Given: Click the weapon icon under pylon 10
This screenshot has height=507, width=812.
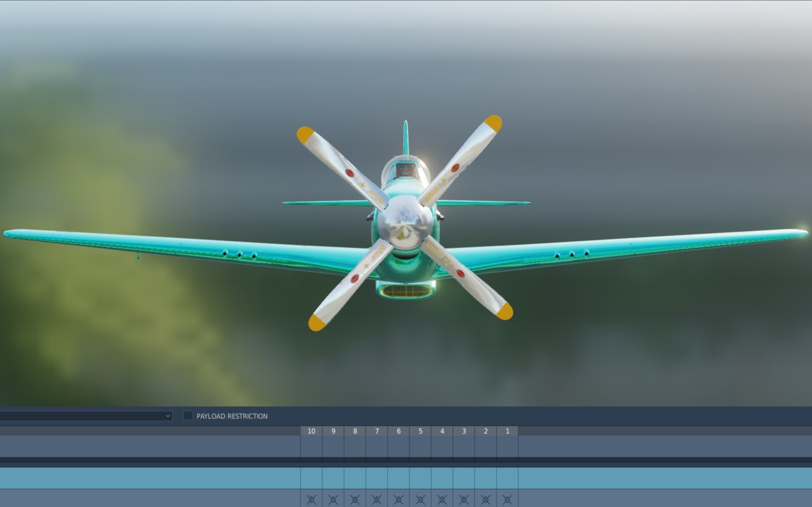Looking at the screenshot, I should pyautogui.click(x=311, y=500).
